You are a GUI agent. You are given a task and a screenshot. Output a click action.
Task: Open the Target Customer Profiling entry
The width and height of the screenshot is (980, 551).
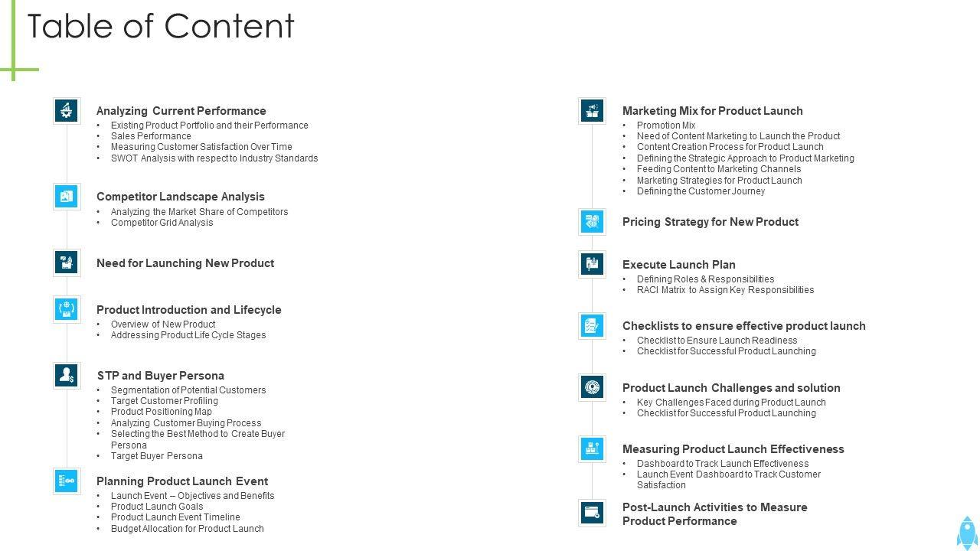(x=164, y=401)
